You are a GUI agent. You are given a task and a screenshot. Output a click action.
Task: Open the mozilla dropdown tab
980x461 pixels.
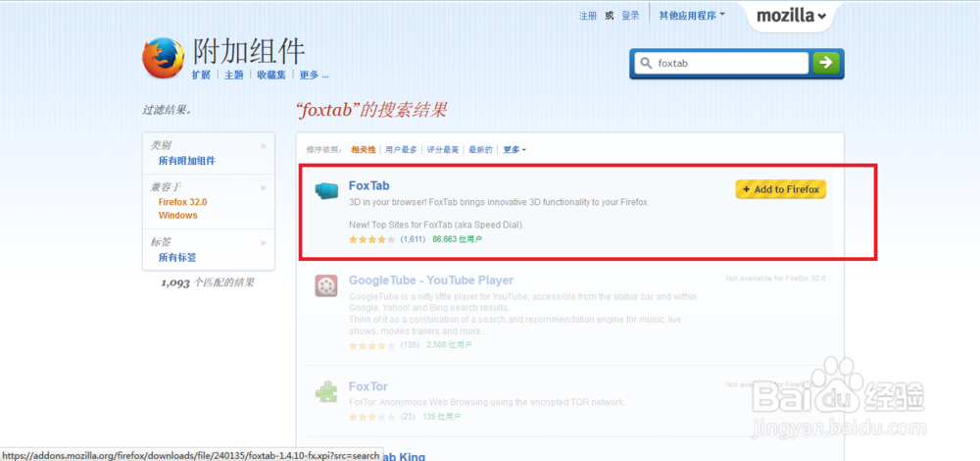pyautogui.click(x=791, y=16)
